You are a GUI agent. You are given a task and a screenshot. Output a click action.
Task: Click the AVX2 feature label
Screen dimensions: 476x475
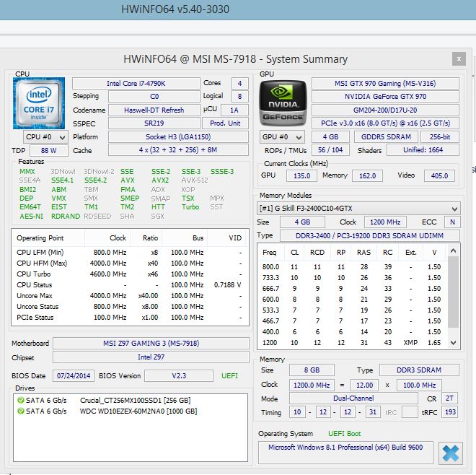(160, 180)
